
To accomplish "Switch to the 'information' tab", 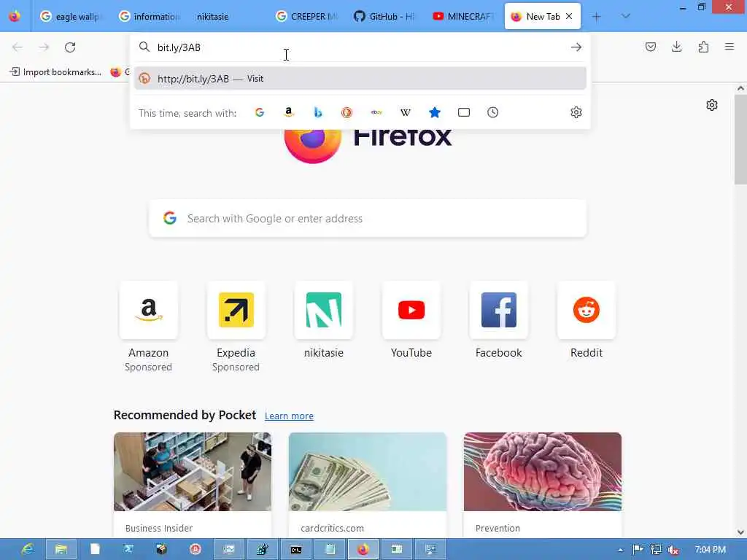I will [149, 16].
